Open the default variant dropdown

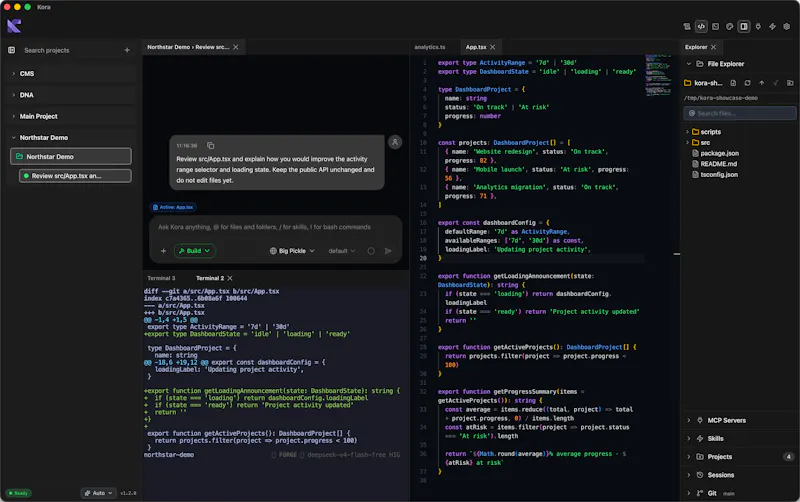click(341, 250)
